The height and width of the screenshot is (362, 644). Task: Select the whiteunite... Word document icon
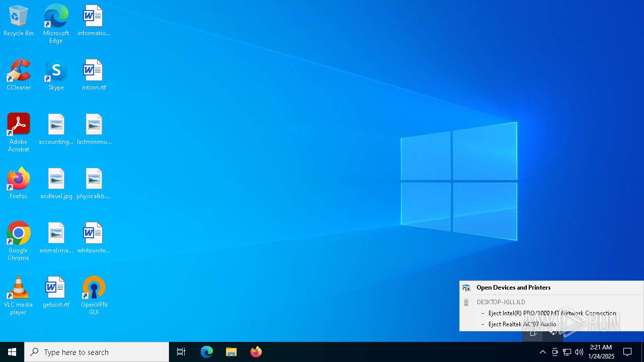point(94,238)
